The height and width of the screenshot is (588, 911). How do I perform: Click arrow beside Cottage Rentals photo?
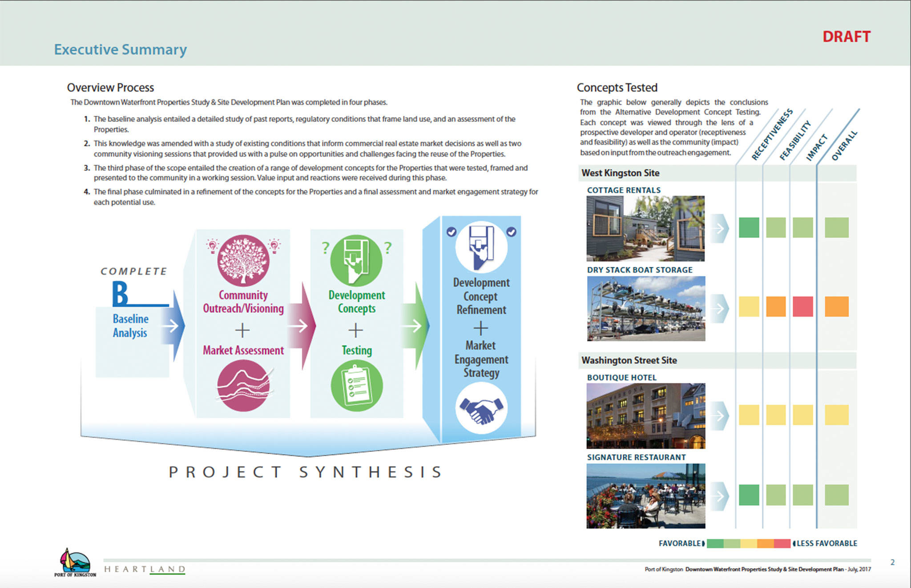[719, 228]
